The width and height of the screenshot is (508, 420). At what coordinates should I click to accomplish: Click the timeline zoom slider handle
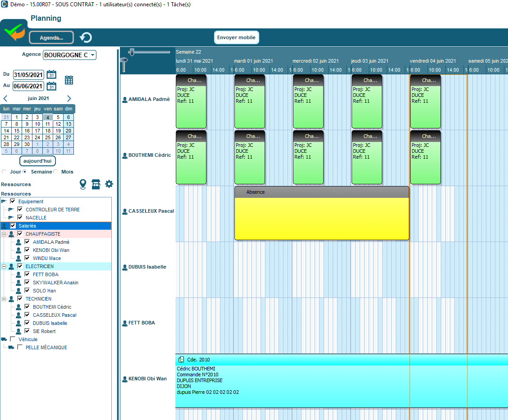tap(131, 52)
